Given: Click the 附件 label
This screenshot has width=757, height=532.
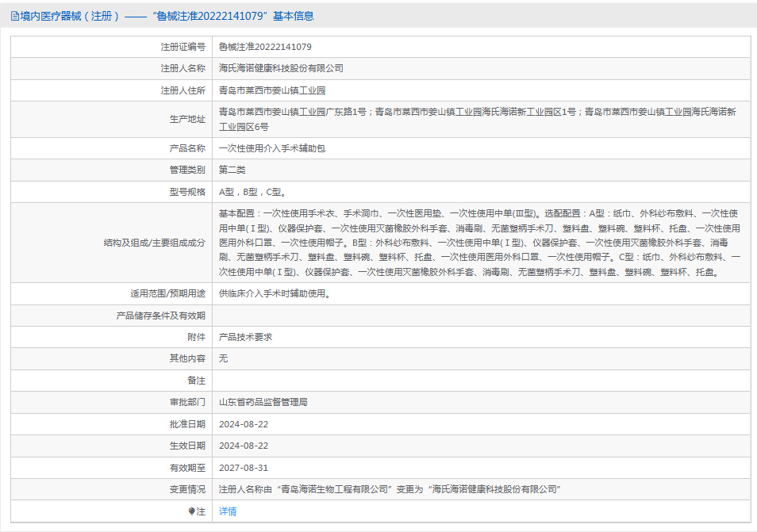Looking at the screenshot, I should pos(197,337).
